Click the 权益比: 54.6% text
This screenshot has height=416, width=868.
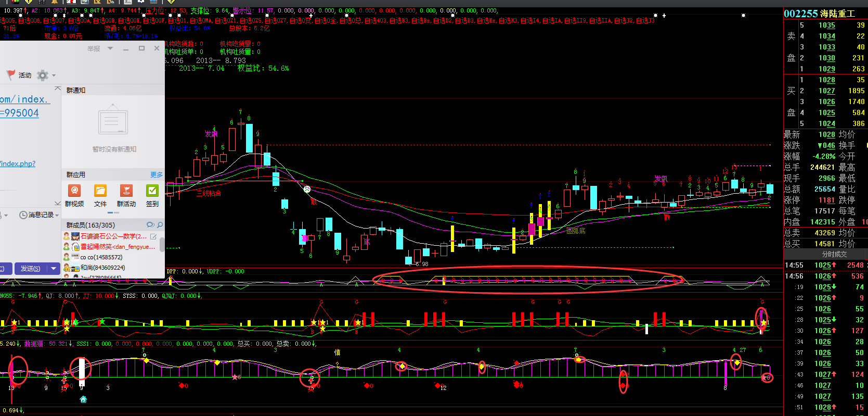coord(263,68)
